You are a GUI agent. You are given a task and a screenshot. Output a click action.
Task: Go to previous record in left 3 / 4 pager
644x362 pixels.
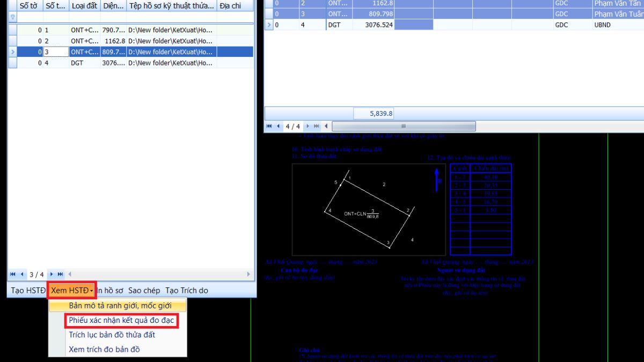[x=23, y=274]
